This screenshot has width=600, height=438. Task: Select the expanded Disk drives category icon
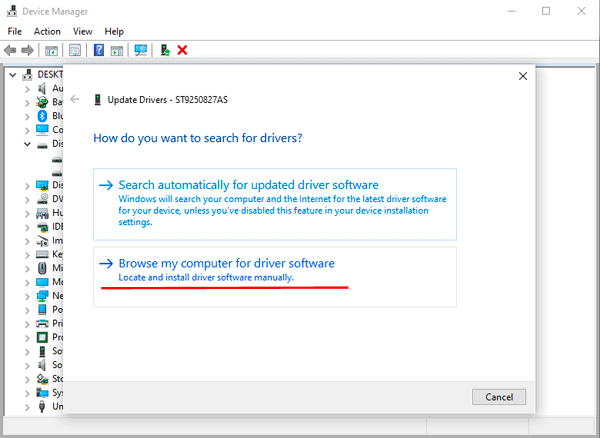click(42, 144)
